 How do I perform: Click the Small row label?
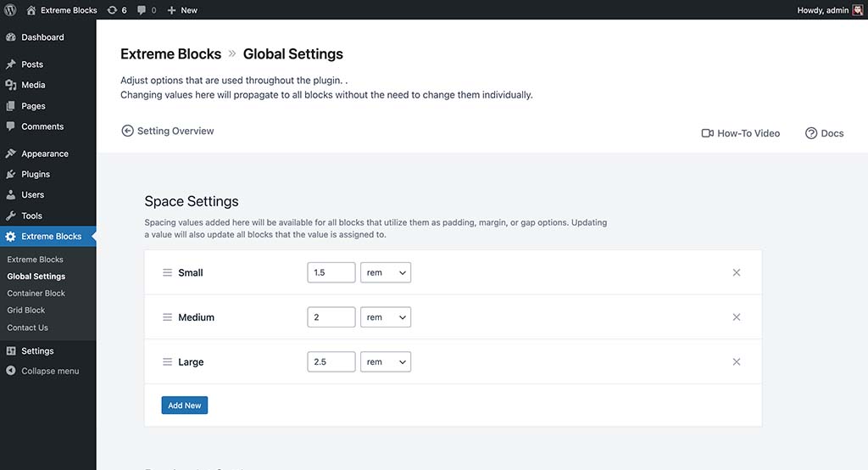pyautogui.click(x=191, y=272)
